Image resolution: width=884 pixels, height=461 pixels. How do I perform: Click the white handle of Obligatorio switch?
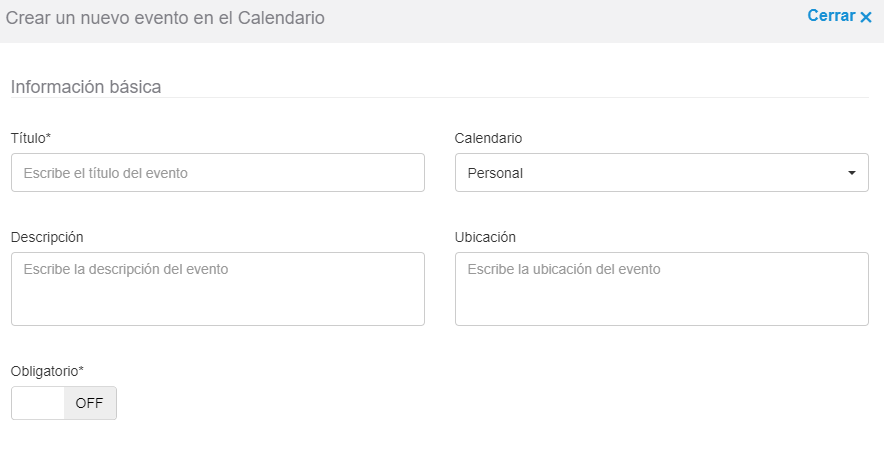click(x=38, y=403)
